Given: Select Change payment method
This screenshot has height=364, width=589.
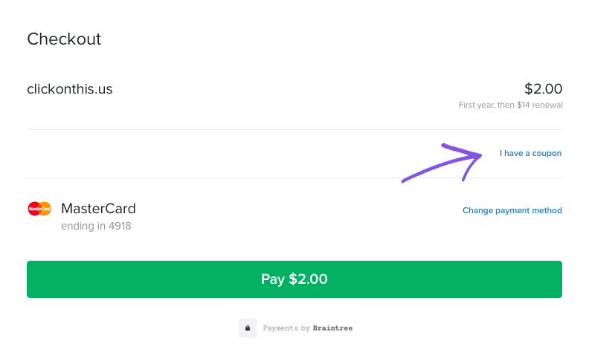Looking at the screenshot, I should (512, 210).
